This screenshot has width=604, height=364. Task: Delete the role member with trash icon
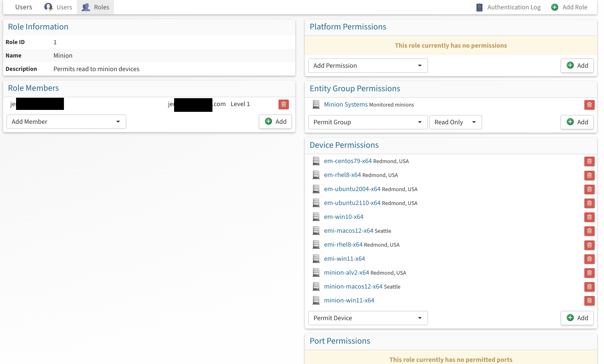click(x=283, y=104)
